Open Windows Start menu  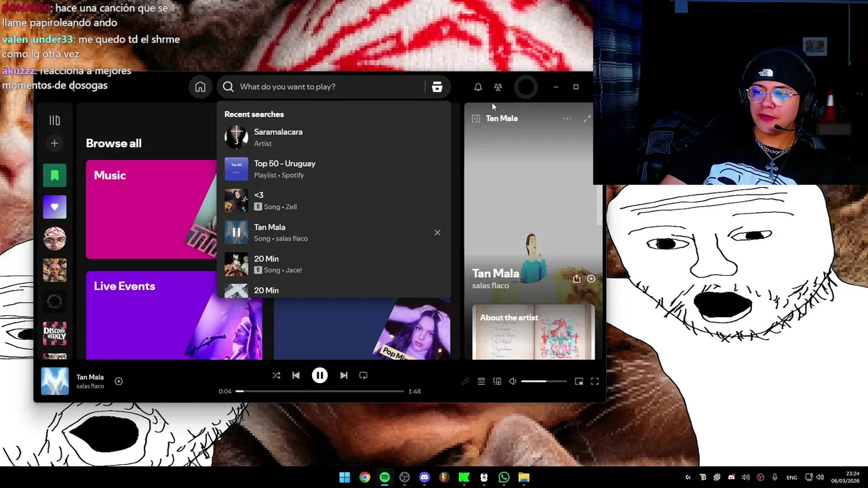point(344,477)
